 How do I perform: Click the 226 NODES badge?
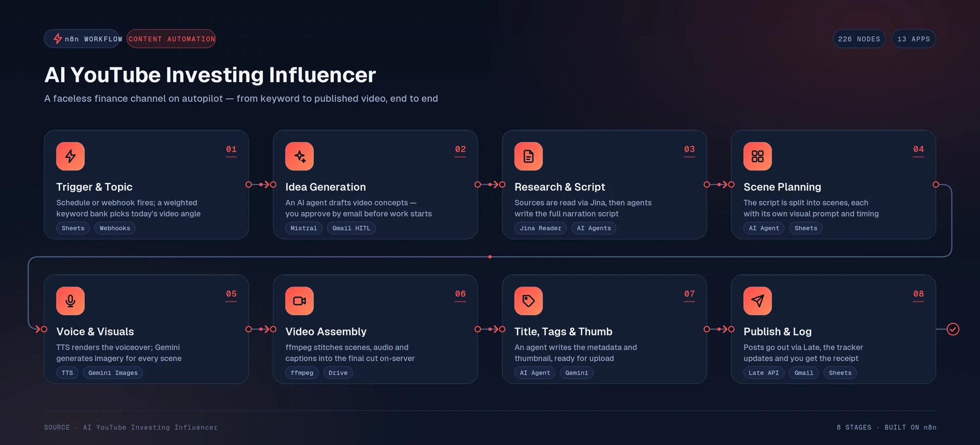pos(859,39)
